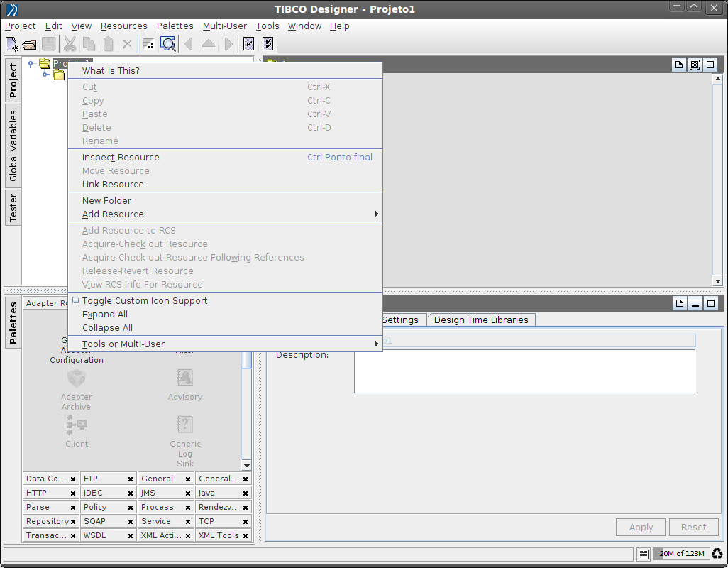Click the recycle garbage collection icon
728x568 pixels.
717,554
